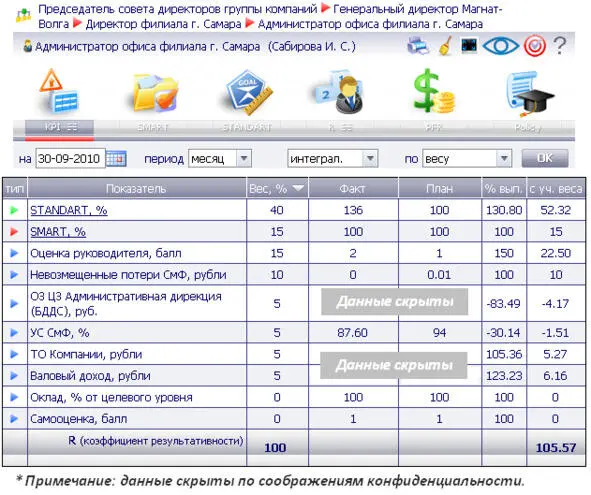Screen dimensions: 591x495
Task: Switch to the KPI tab
Action: click(60, 128)
